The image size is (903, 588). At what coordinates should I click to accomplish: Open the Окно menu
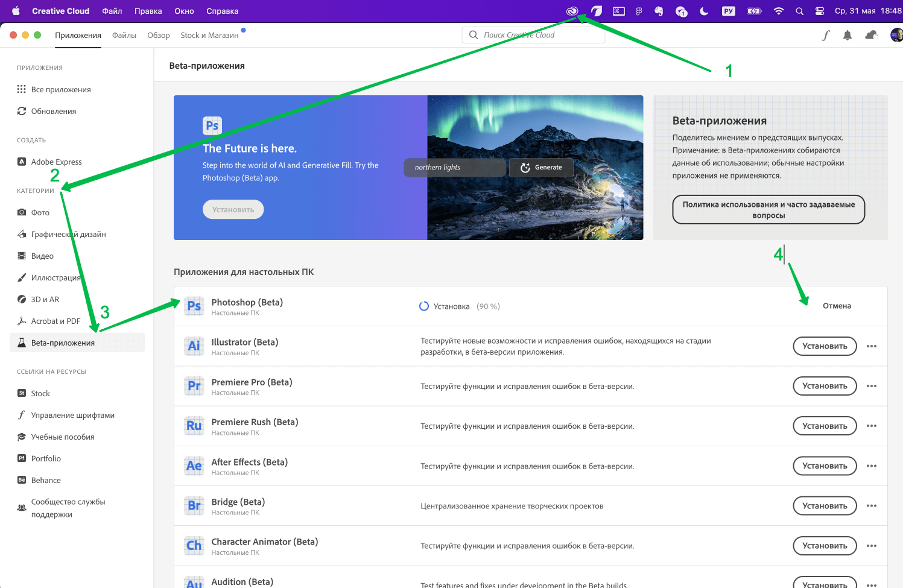click(x=184, y=11)
